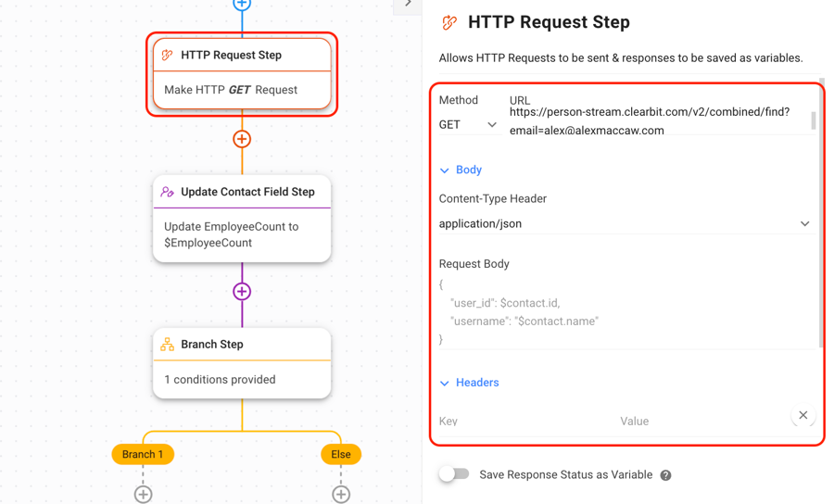Remove the header row with the X icon
Viewport: 834px width, 504px height.
[802, 415]
